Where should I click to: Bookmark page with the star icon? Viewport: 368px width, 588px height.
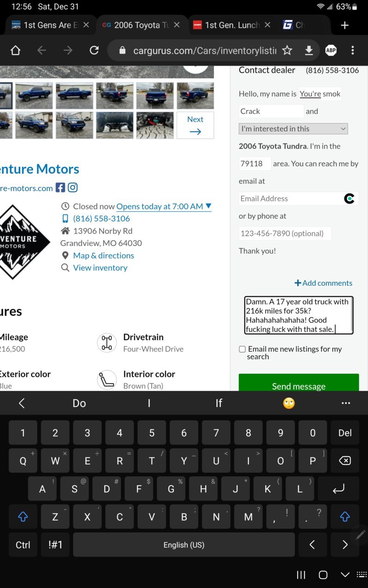[x=287, y=51]
